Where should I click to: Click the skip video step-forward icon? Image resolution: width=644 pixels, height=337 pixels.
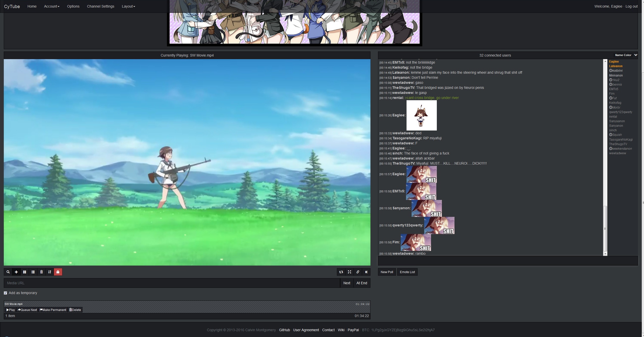(366, 272)
